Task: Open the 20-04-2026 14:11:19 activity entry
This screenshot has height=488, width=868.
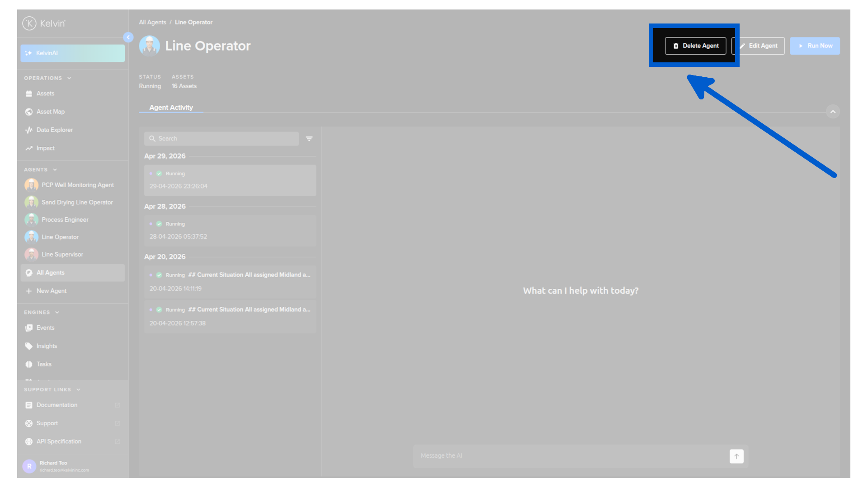Action: (x=230, y=282)
